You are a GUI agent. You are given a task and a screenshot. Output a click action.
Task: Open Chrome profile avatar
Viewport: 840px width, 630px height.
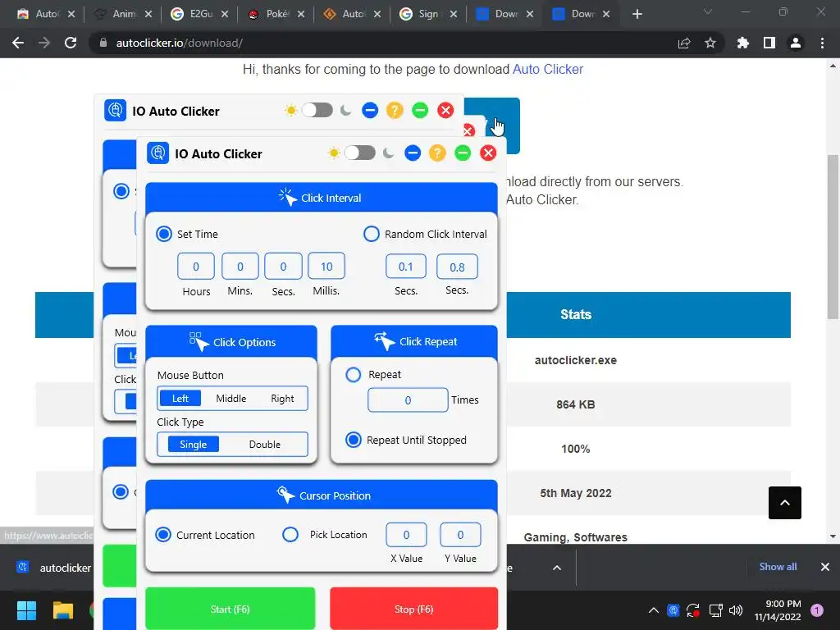point(796,43)
